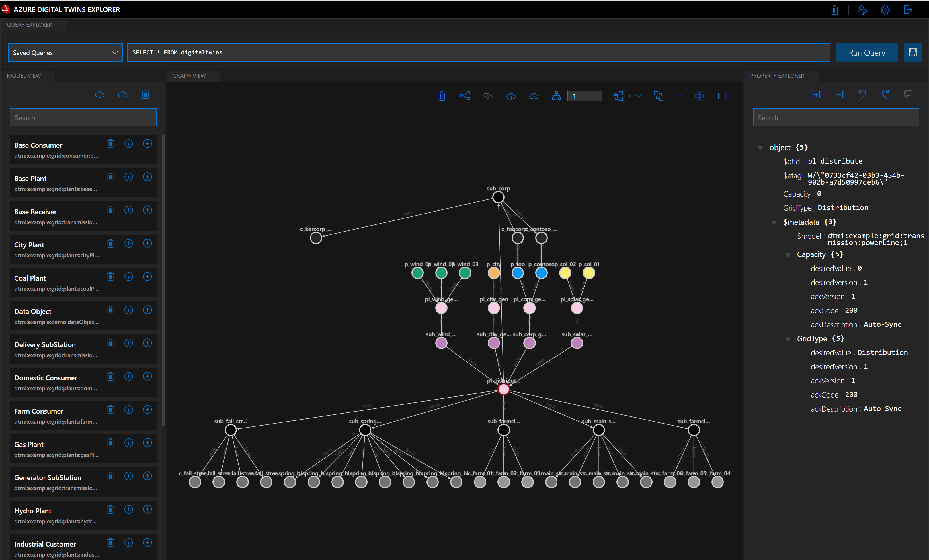Image resolution: width=929 pixels, height=560 pixels.
Task: Select the orange p_city graph node
Action: pos(493,273)
